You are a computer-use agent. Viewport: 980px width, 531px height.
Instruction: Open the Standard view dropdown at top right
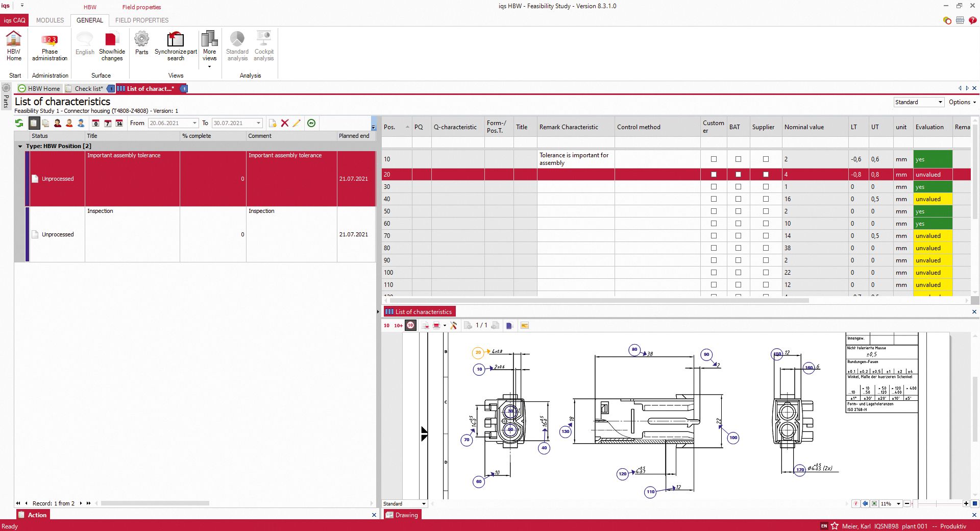[940, 102]
